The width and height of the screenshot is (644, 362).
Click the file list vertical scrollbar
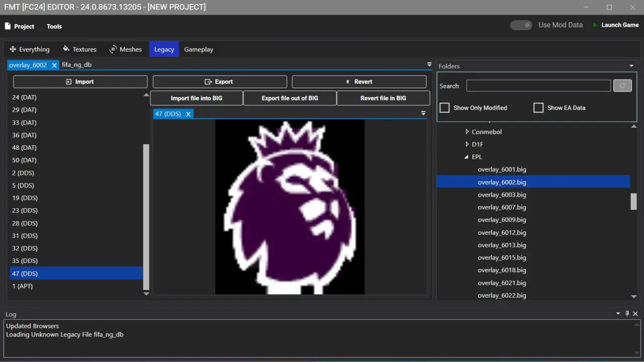coord(146,217)
